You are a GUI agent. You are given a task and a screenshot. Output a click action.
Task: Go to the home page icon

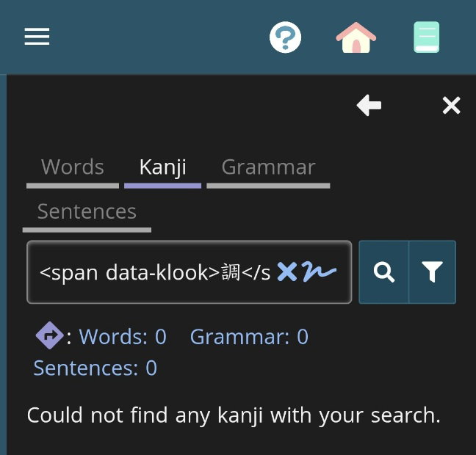[x=356, y=37]
